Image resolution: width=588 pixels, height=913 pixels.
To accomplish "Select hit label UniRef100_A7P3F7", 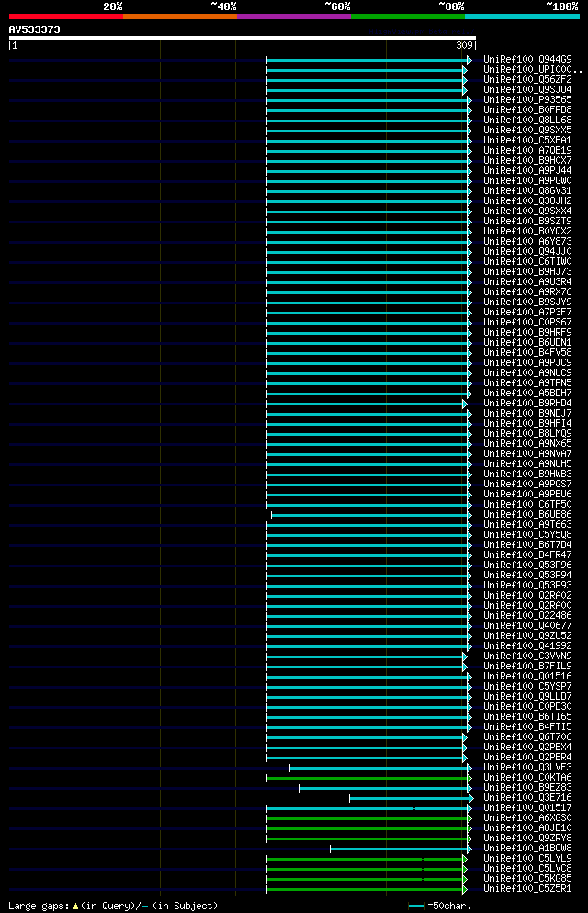I will click(x=527, y=312).
